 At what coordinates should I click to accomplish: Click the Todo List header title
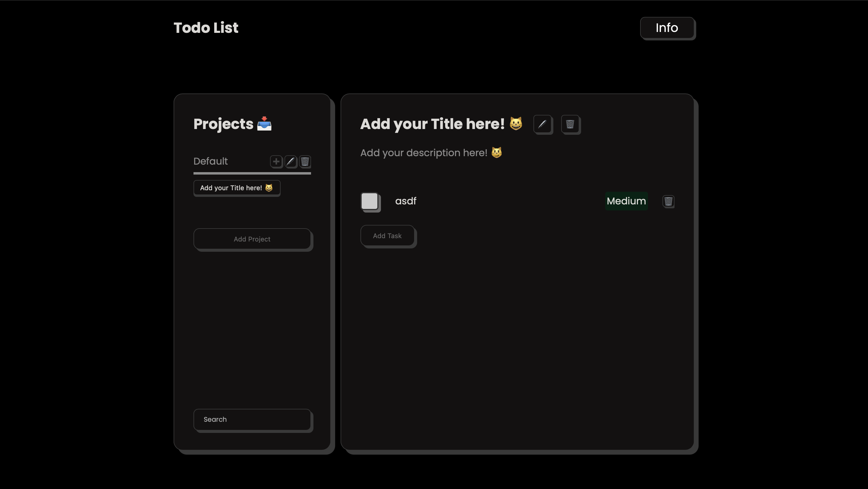(x=206, y=28)
